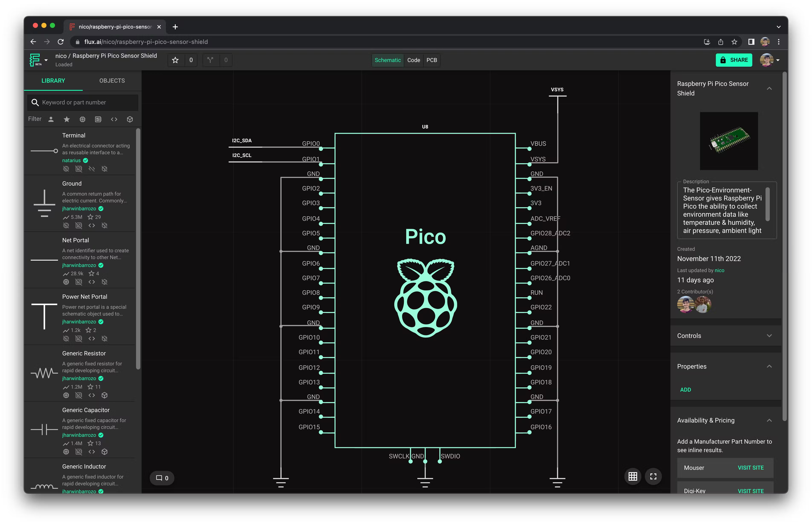Star the Raspberry Pi Pico Sensor Shield project
The image size is (812, 525).
tap(175, 60)
